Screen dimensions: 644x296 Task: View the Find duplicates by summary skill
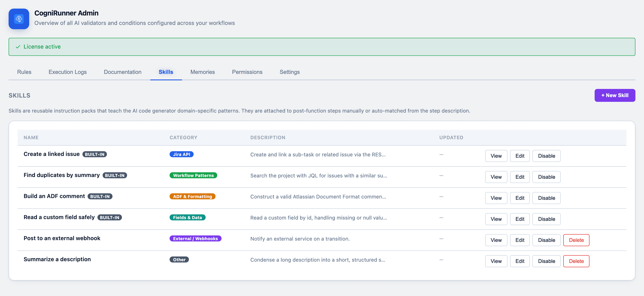coord(496,177)
